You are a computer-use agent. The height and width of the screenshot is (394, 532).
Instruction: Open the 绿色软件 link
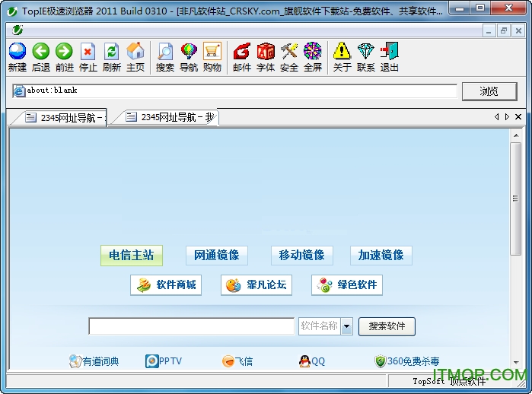point(347,284)
